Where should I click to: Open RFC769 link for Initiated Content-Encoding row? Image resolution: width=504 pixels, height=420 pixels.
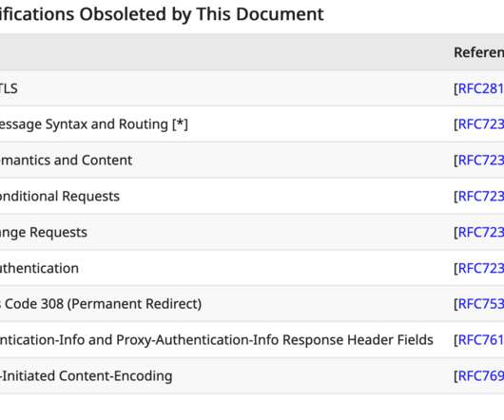[481, 376]
